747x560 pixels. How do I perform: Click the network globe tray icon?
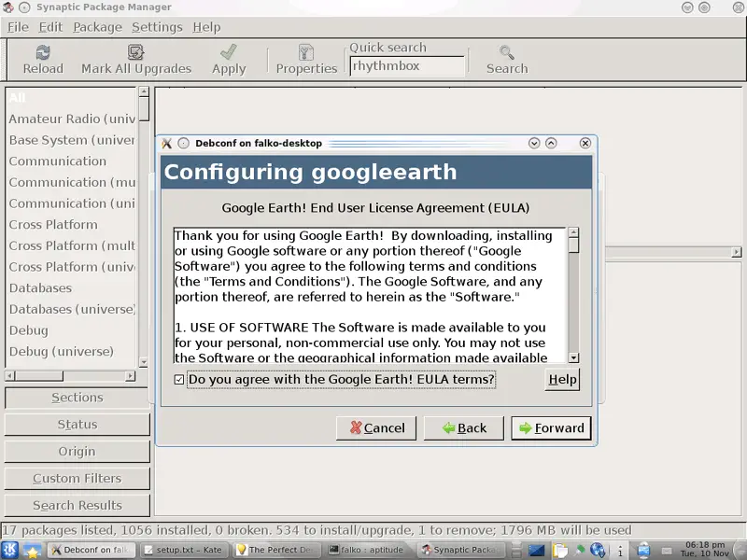(x=598, y=551)
